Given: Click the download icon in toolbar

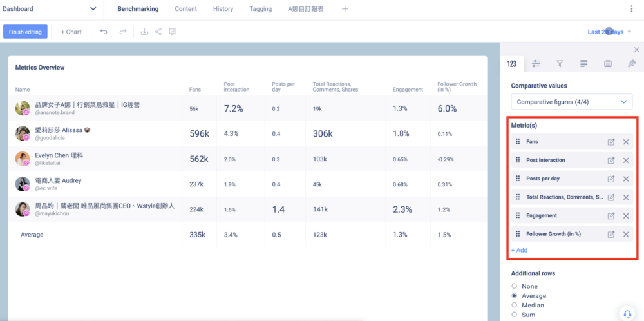Looking at the screenshot, I should [x=144, y=32].
